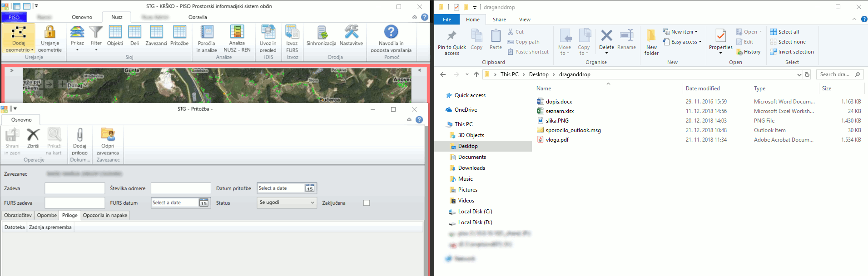This screenshot has width=868, height=276.
Task: Open Poročila in analize reports
Action: [207, 33]
